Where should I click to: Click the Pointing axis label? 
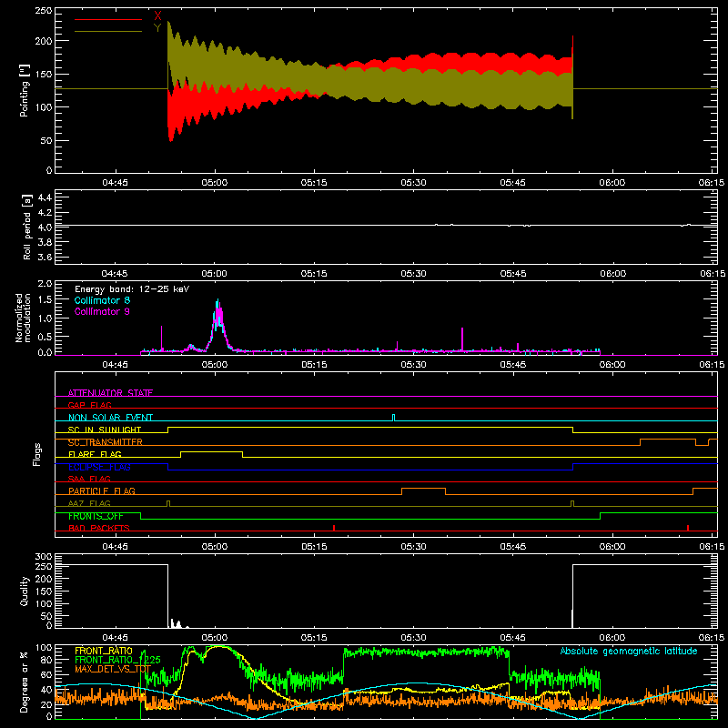click(x=25, y=90)
